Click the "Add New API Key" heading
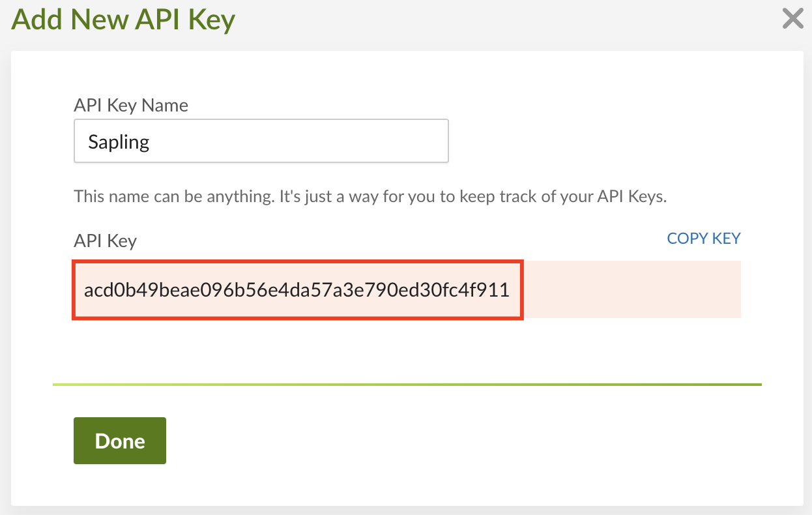This screenshot has width=812, height=515. [x=123, y=20]
